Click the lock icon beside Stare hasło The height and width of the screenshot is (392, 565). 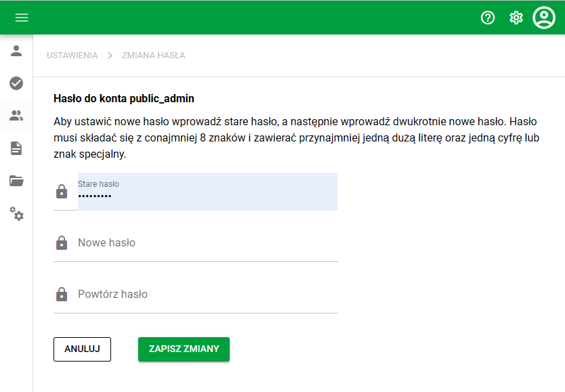(x=63, y=191)
